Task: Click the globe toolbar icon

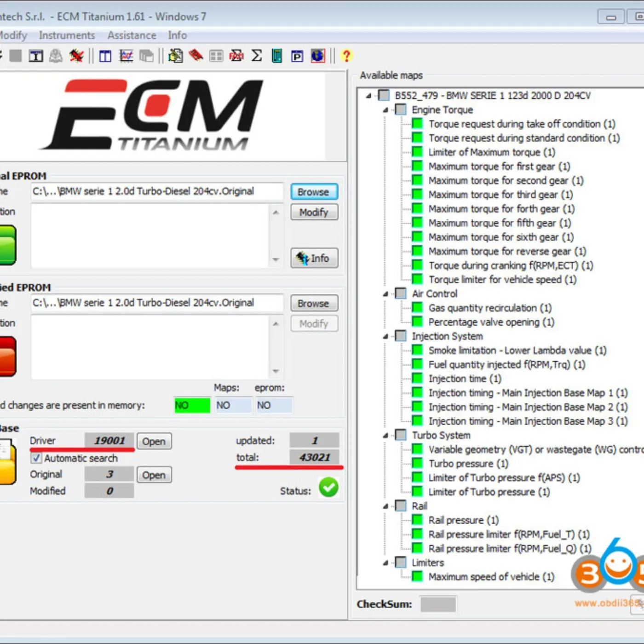Action: (317, 56)
